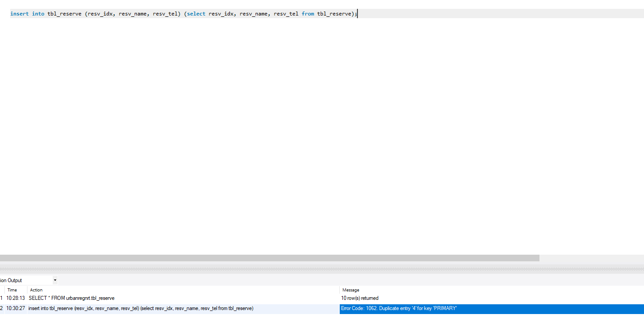Select the 10:28:13 time cell
The height and width of the screenshot is (322, 644).
[x=16, y=298]
